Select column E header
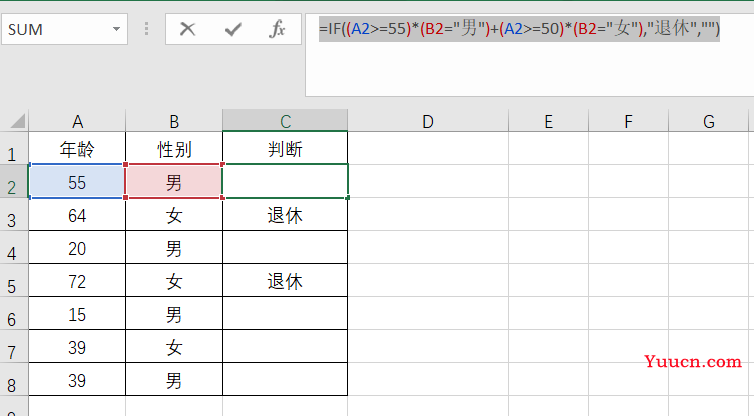This screenshot has width=754, height=416. (x=548, y=122)
